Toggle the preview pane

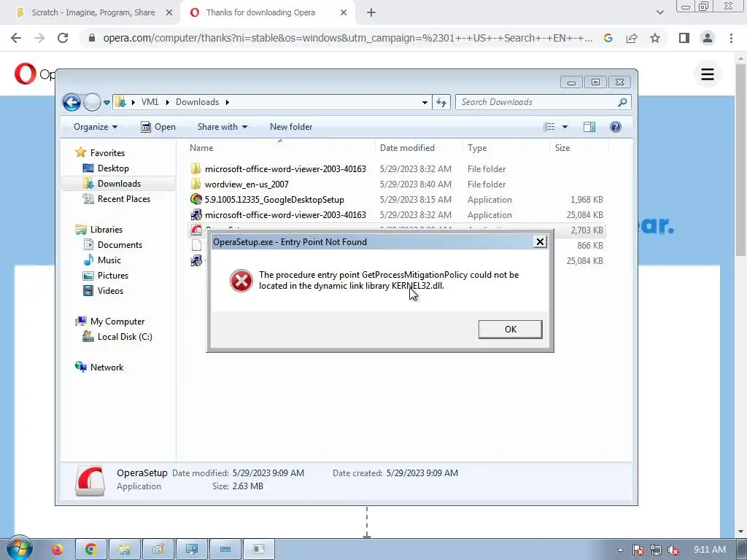[x=589, y=127]
